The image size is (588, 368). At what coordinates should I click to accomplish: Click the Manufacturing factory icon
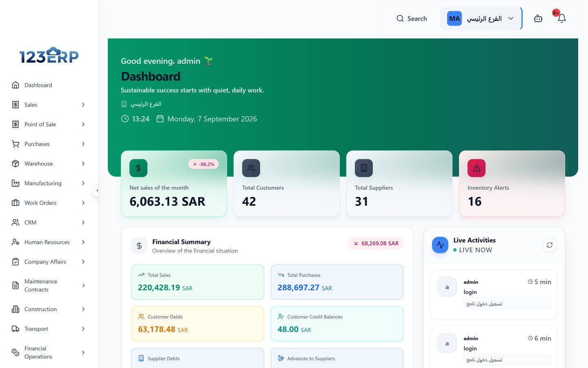tap(16, 183)
